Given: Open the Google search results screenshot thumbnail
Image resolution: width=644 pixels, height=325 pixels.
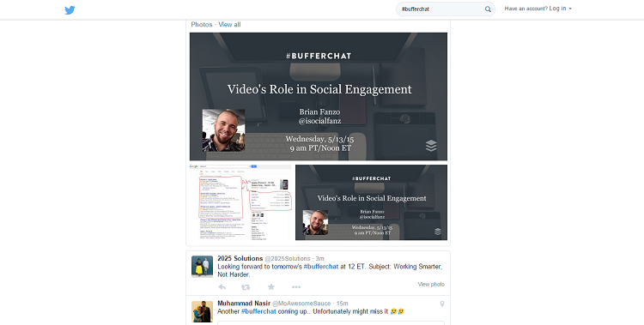Looking at the screenshot, I should pos(240,202).
